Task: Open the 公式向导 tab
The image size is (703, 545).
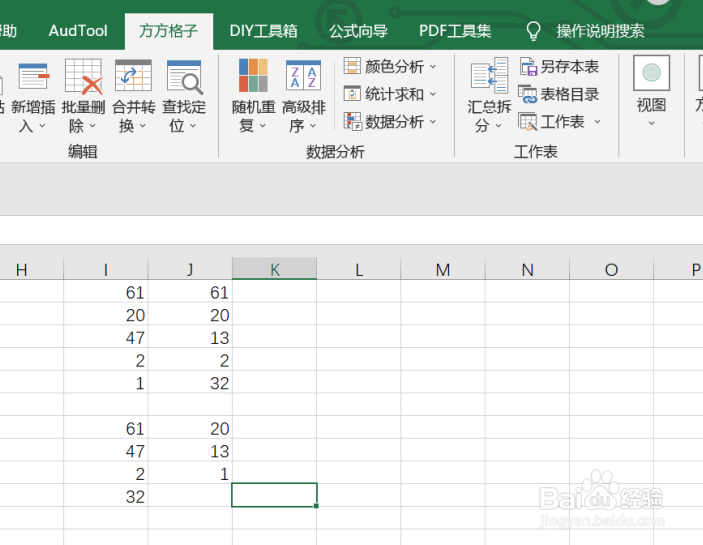Action: click(x=358, y=31)
